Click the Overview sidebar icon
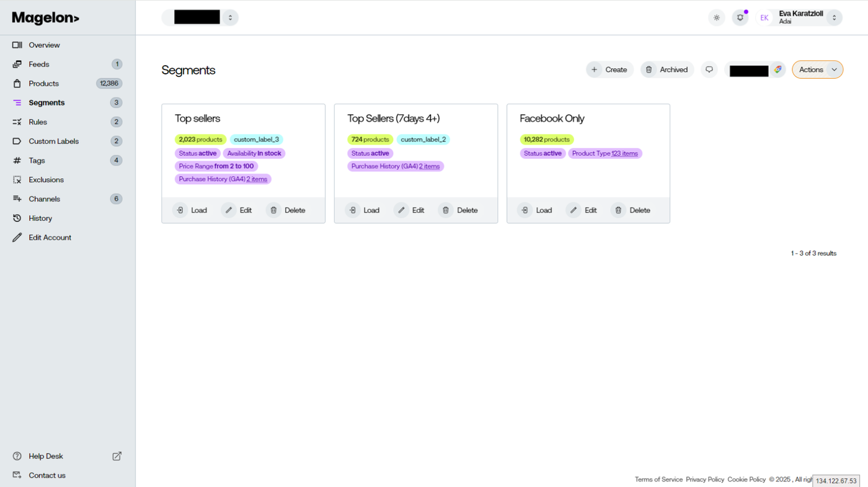This screenshot has width=868, height=487. pos(17,45)
